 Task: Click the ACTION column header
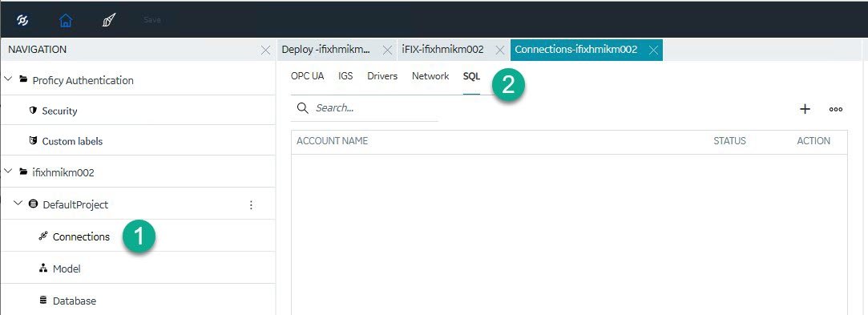click(x=813, y=141)
